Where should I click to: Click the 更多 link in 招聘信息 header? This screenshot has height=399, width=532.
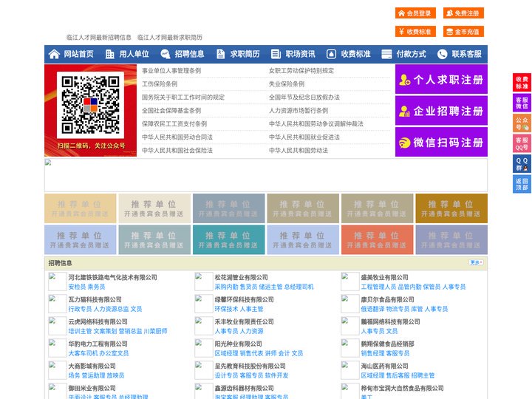[476, 262]
